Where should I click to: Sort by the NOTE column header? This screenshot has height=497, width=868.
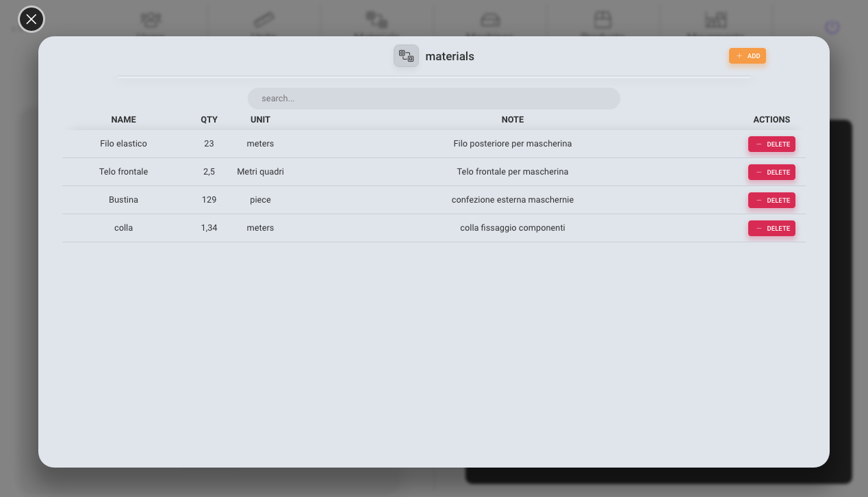(513, 120)
